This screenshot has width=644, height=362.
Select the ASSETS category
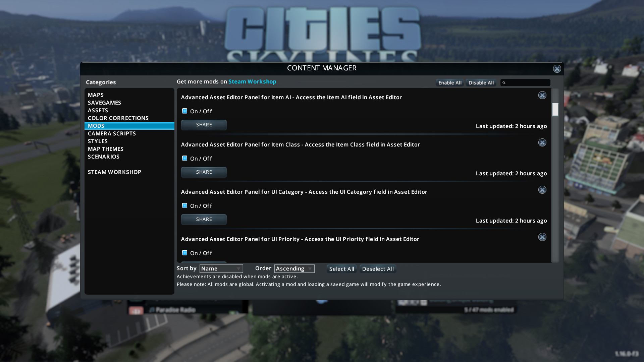click(98, 110)
